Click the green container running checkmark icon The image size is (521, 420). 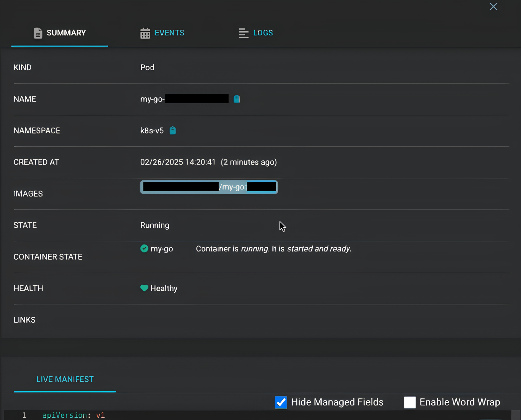click(x=144, y=248)
